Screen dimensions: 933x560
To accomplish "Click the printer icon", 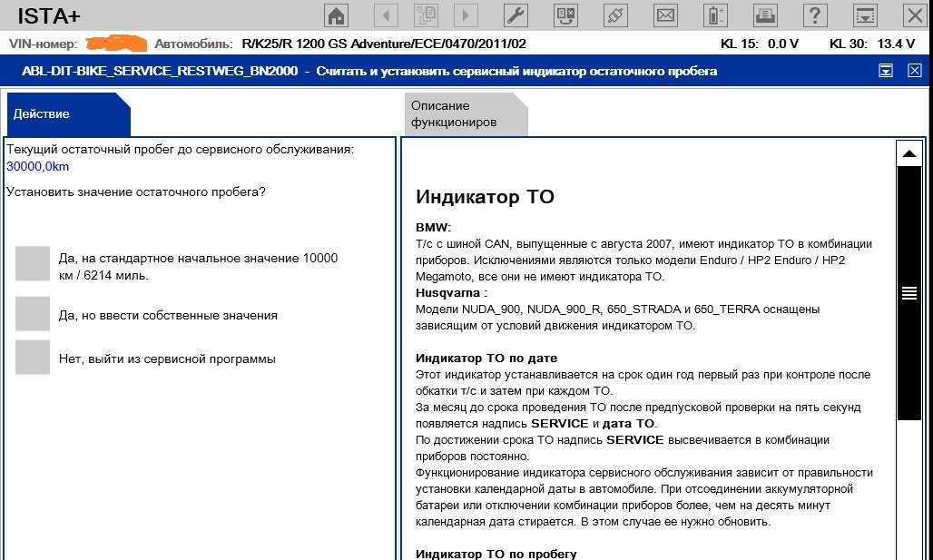I will [766, 15].
